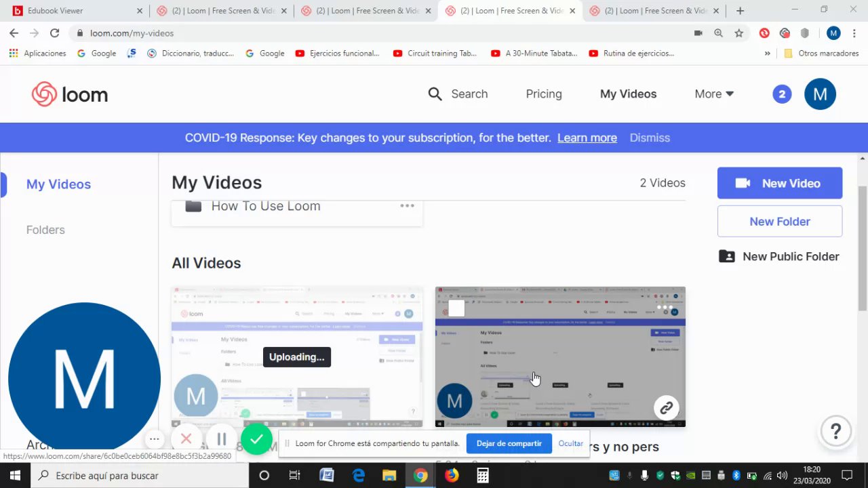
Task: Create a New Folder
Action: (x=780, y=222)
